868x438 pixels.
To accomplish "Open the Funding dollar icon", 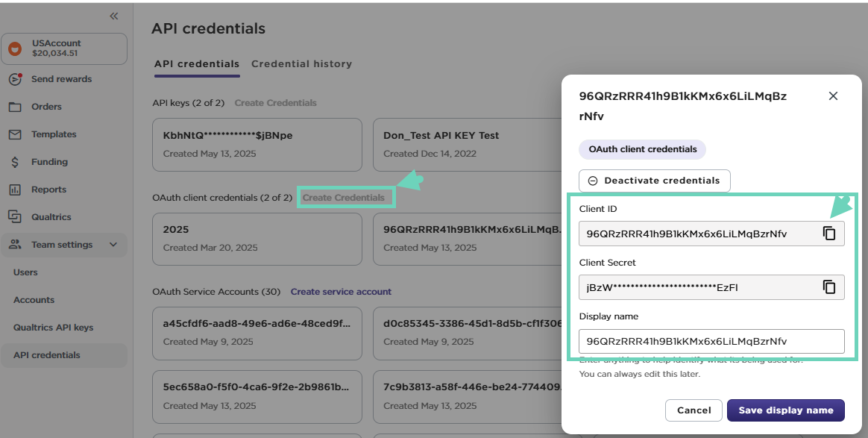I will (15, 162).
